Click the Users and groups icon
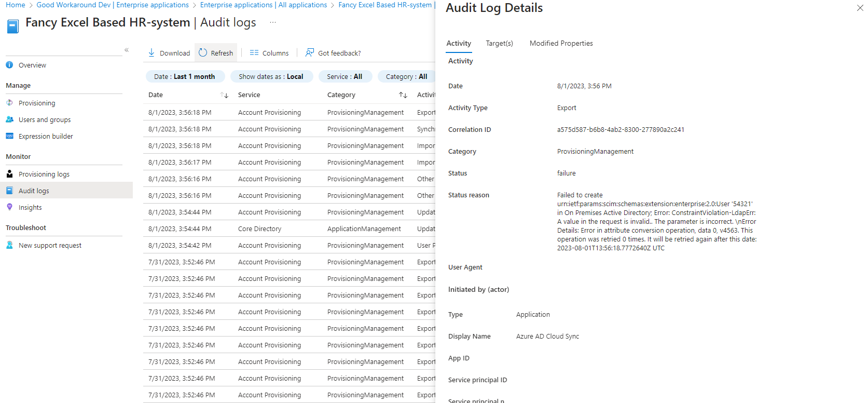This screenshot has width=868, height=403. [9, 119]
